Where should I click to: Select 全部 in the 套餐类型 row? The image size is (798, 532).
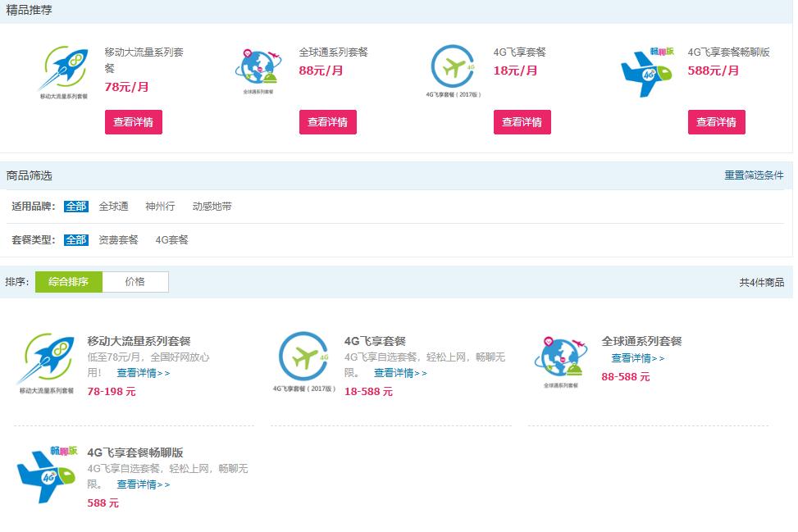coord(75,241)
